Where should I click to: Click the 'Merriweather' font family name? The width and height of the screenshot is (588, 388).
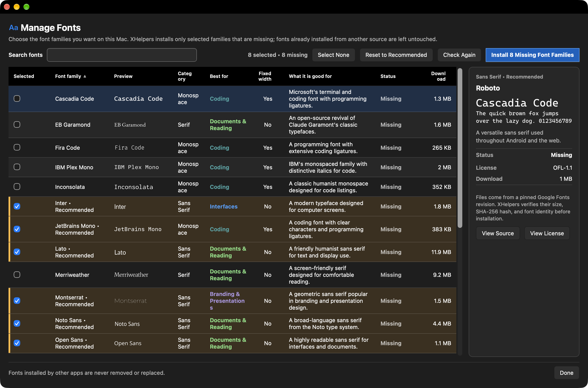pyautogui.click(x=72, y=275)
